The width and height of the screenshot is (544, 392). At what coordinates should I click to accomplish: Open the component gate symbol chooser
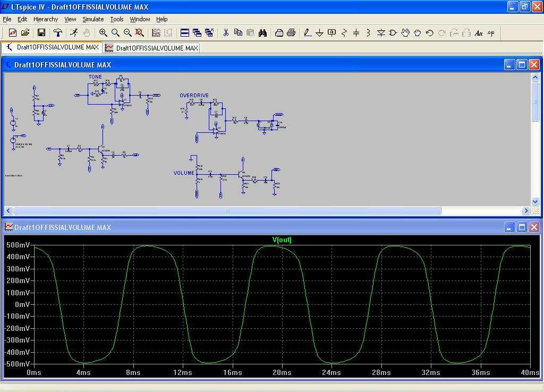[x=393, y=33]
